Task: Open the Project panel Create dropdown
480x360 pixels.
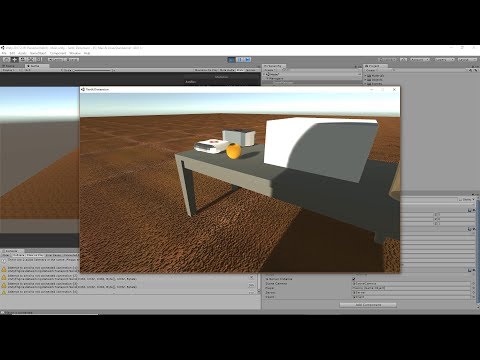Action: point(371,70)
